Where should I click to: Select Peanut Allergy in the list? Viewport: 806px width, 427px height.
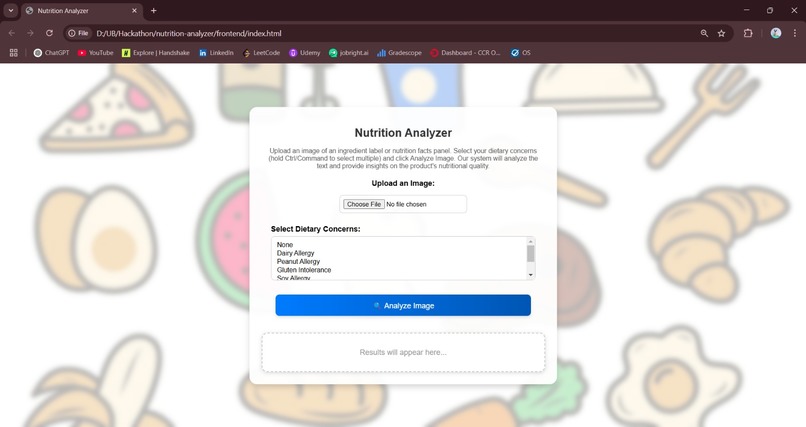pos(298,261)
